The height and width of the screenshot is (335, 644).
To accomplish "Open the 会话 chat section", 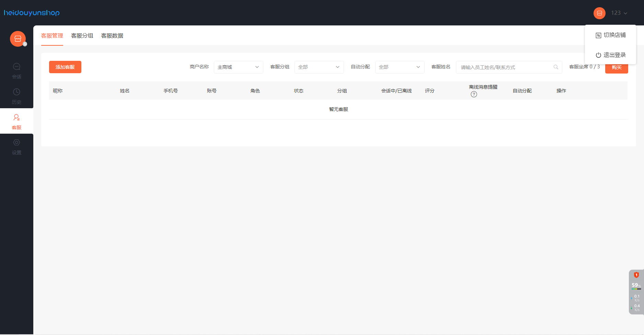I will [16, 71].
